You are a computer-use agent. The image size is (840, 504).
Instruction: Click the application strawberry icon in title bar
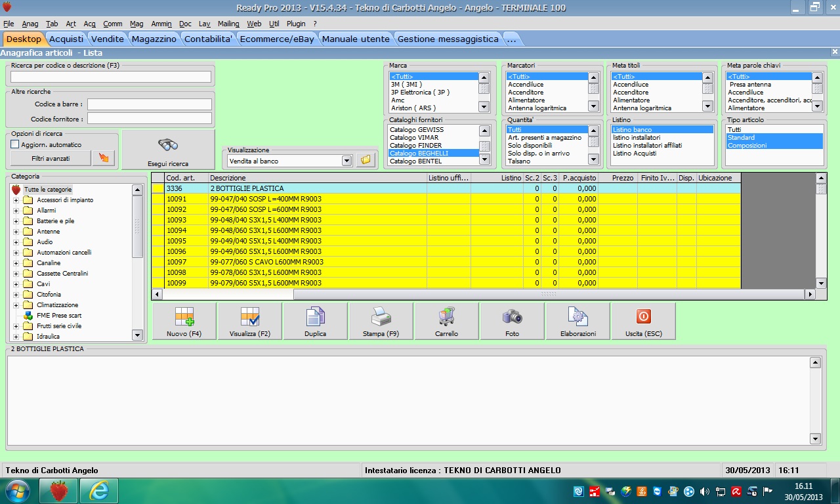click(7, 8)
